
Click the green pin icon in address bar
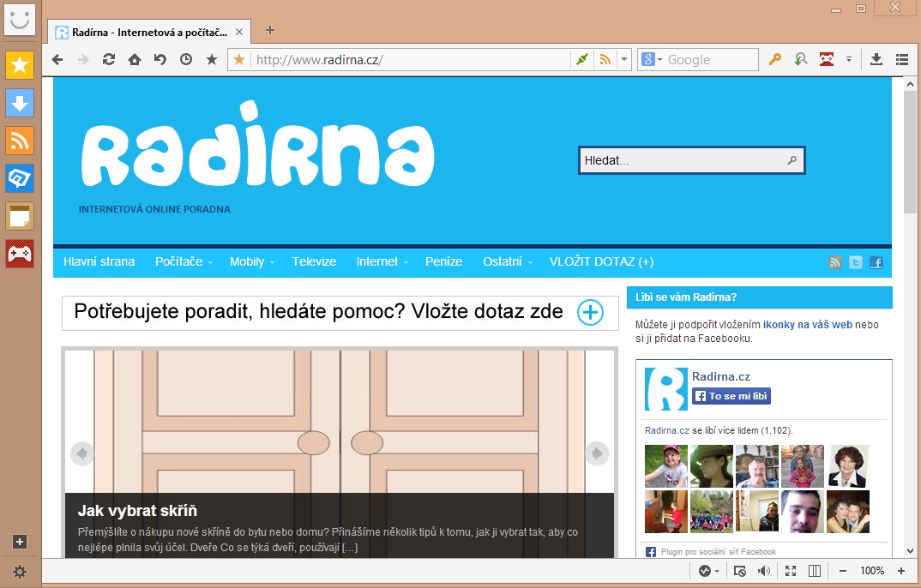582,59
